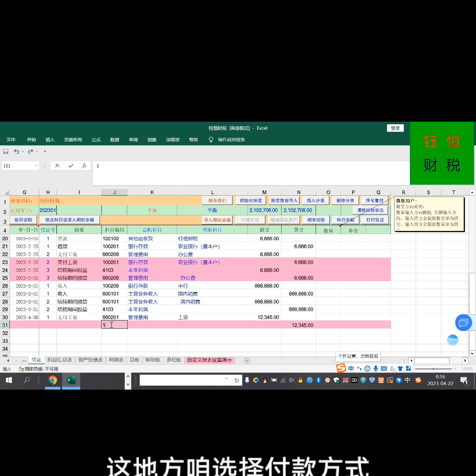Redo the last undone action
Viewport: 476px width, 476px height.
click(x=30, y=151)
